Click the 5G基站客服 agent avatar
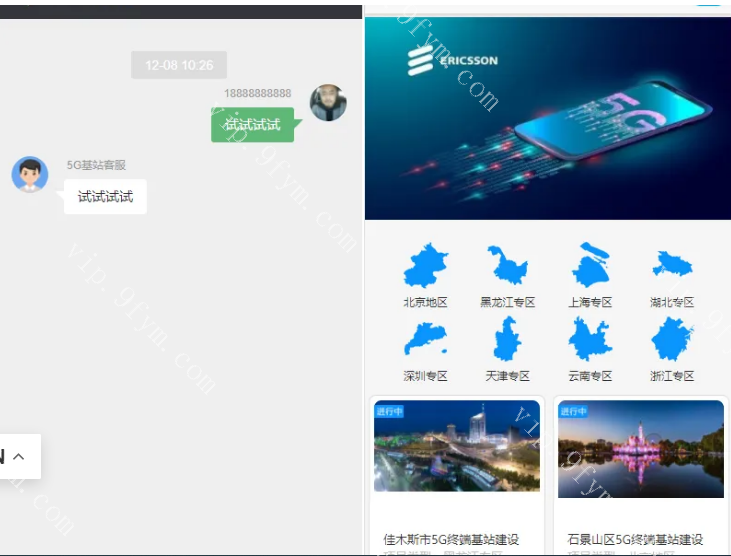 coord(30,174)
